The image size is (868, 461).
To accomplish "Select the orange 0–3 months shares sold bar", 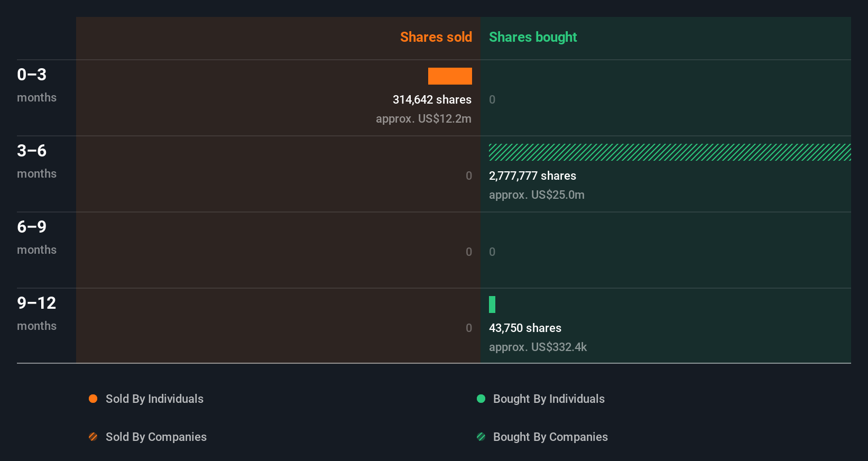I will coord(450,76).
